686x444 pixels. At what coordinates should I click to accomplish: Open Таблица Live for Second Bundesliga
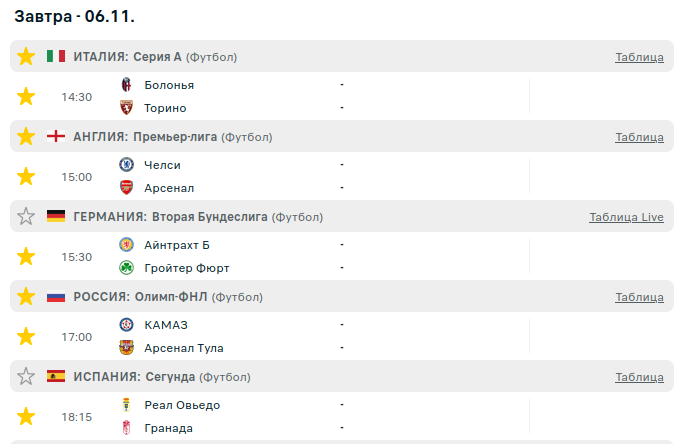pyautogui.click(x=626, y=217)
